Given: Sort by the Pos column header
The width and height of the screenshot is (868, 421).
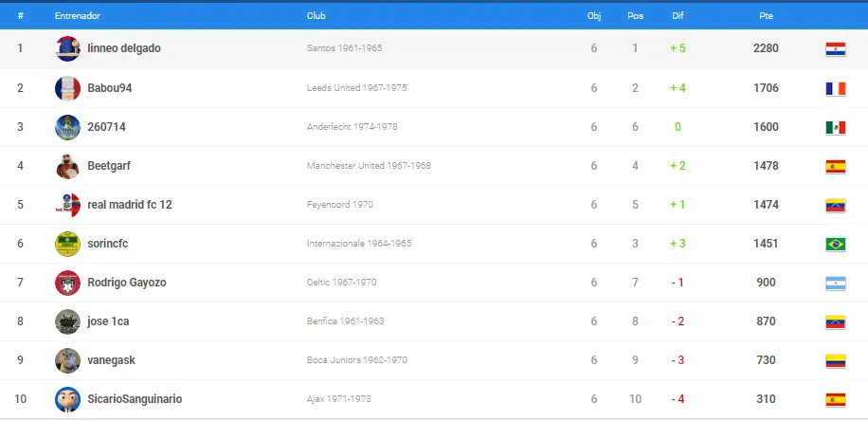Looking at the screenshot, I should click(x=636, y=16).
